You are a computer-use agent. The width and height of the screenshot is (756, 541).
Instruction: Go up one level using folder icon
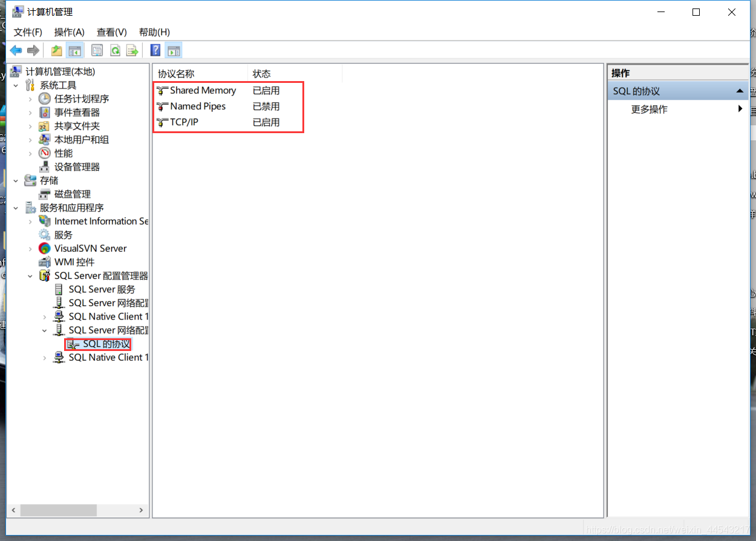click(57, 51)
